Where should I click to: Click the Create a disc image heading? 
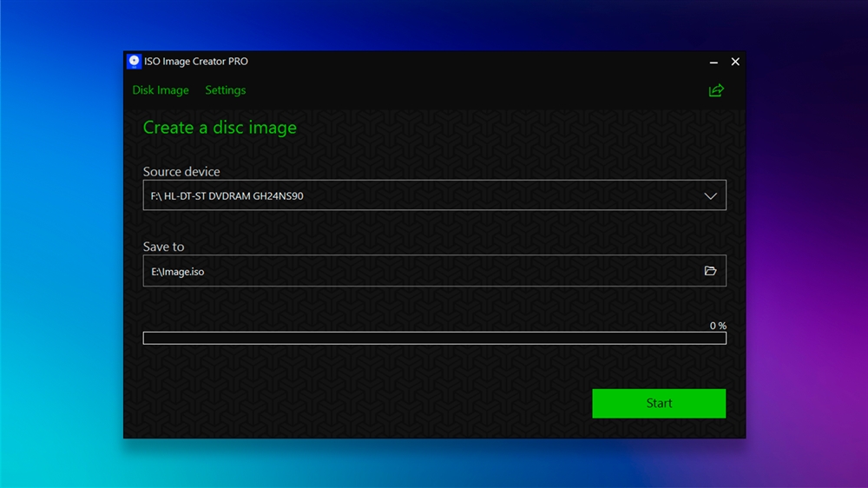click(220, 128)
